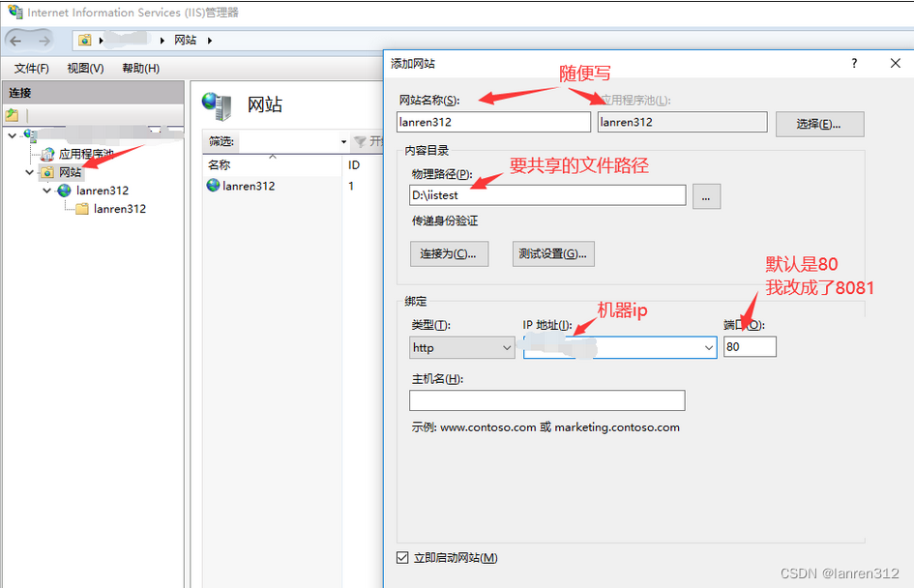Click the 选择(E)... button

pos(819,124)
